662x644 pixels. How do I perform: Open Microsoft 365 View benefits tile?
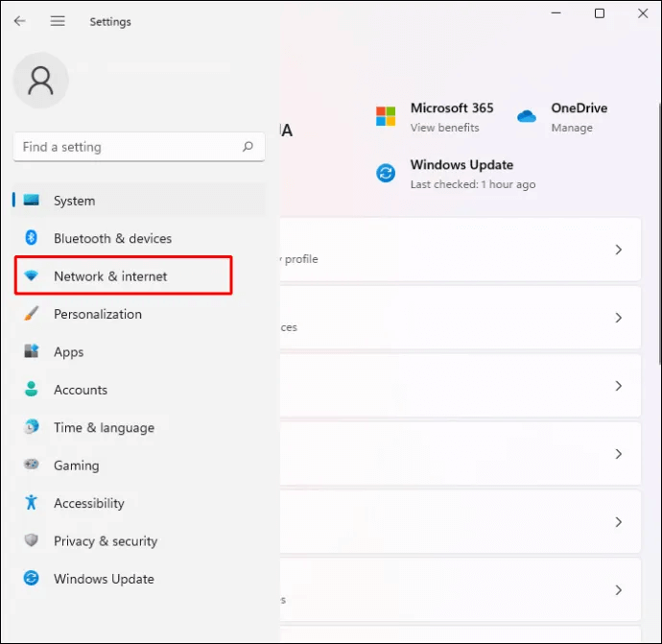click(x=437, y=117)
